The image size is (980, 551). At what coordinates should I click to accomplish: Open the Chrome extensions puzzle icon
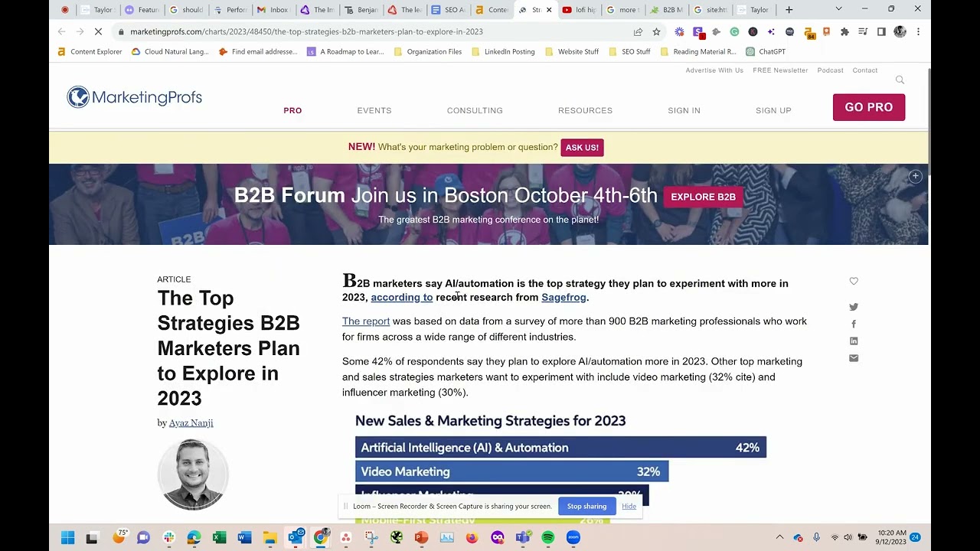[844, 32]
